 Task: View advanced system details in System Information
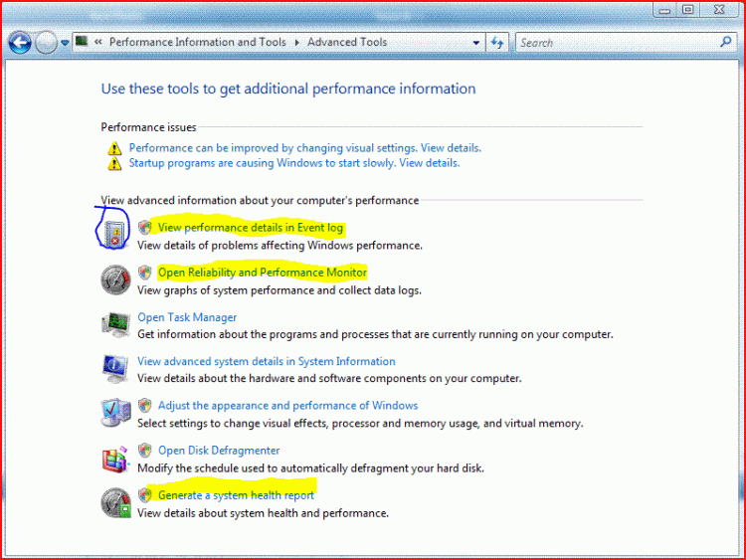(267, 361)
